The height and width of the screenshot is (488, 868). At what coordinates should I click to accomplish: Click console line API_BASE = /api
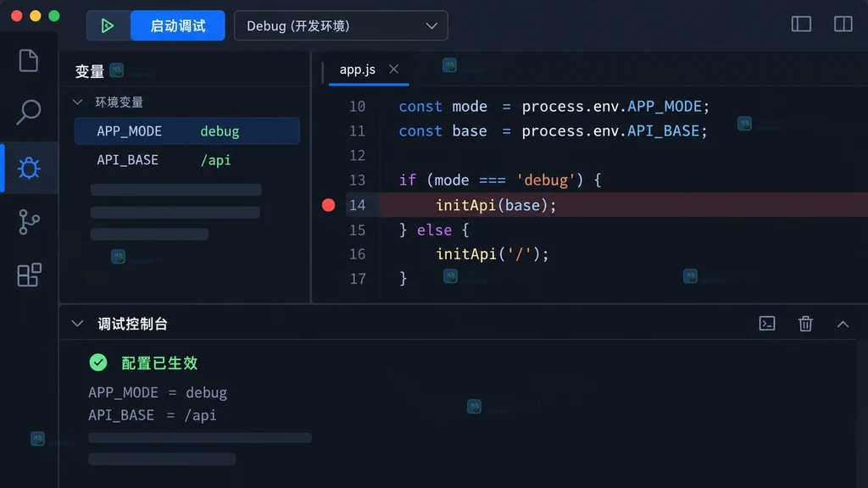[153, 415]
